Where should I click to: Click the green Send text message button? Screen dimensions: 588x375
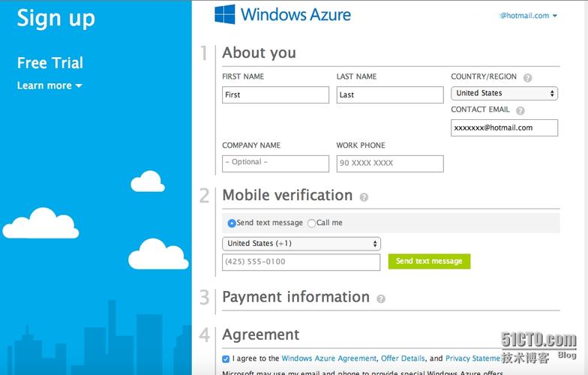tap(429, 261)
